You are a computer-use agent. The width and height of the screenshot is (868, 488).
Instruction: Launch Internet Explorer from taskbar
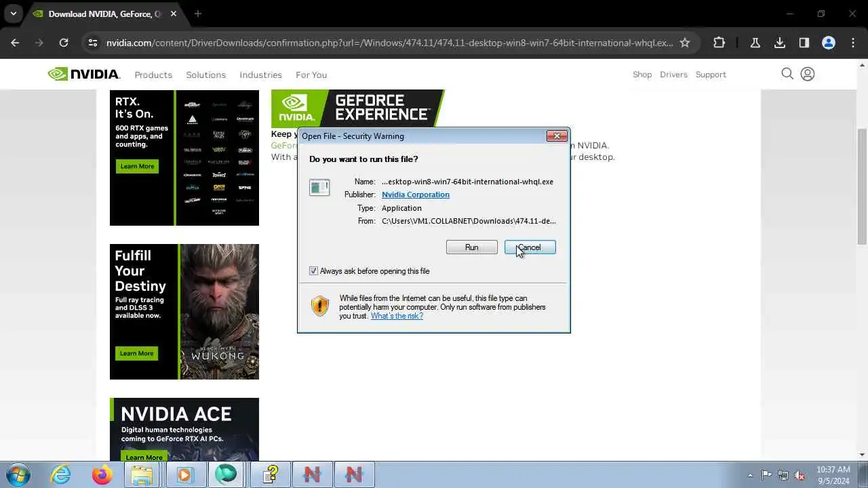click(x=61, y=474)
